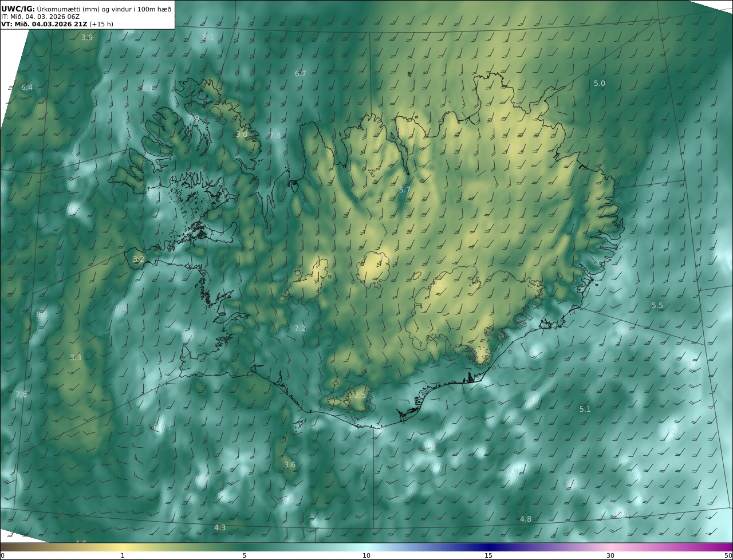Viewport: 733px width, 560px height.
Task: Click the 5.1 value on the map
Action: 585,409
